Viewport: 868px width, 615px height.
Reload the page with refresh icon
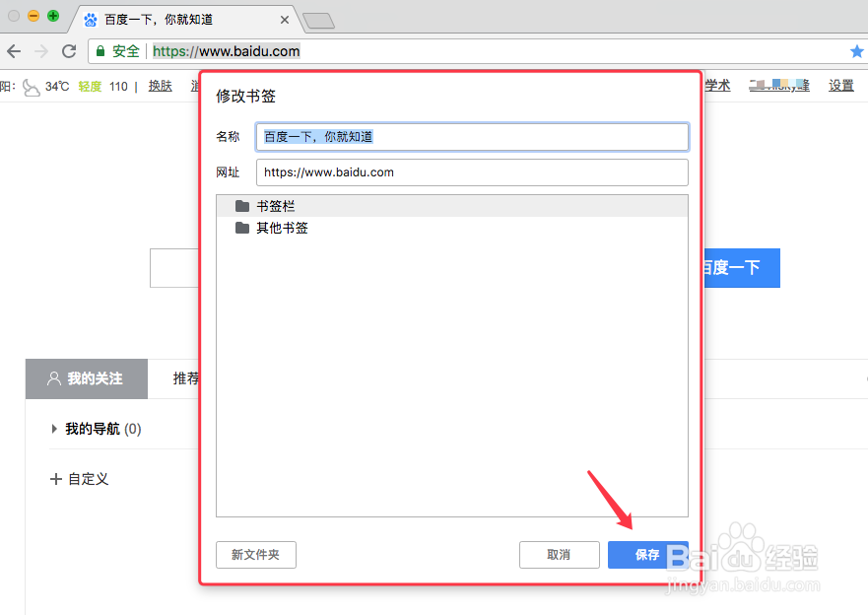coord(69,51)
